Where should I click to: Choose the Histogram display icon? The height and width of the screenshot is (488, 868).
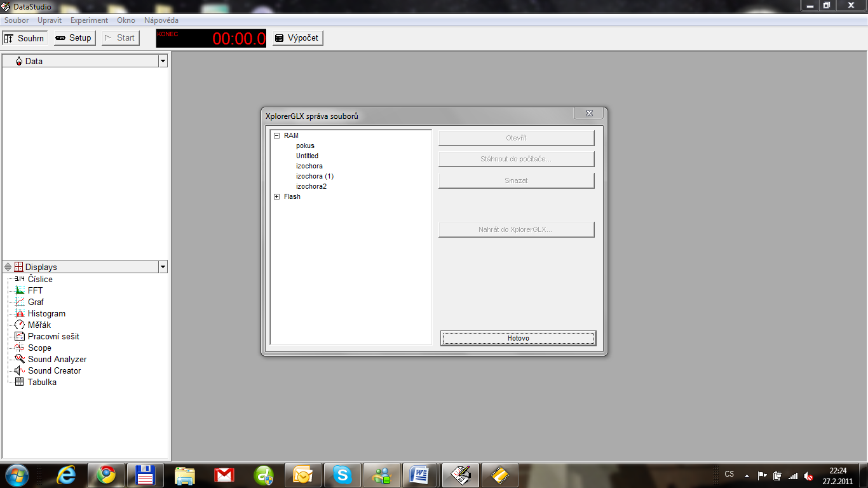20,313
